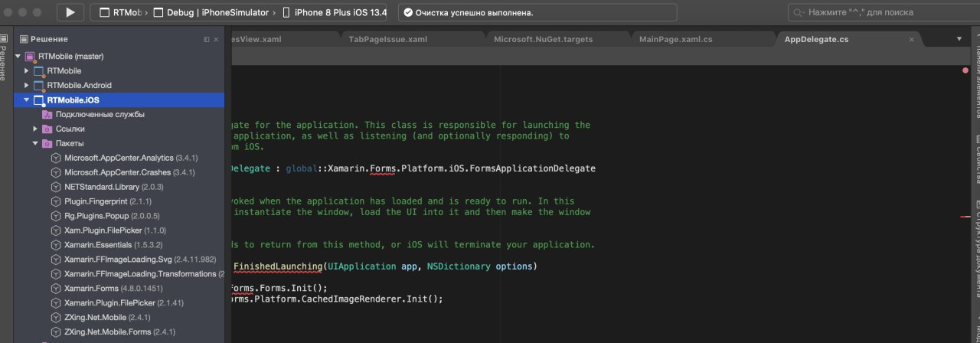Select the Xam.Plugin.FilePicker package icon

pos(56,230)
